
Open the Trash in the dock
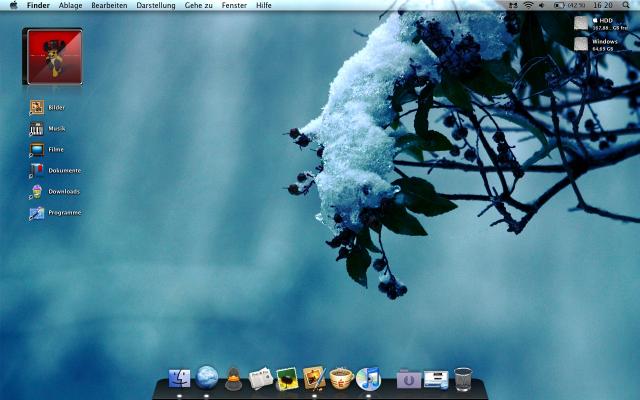[463, 378]
